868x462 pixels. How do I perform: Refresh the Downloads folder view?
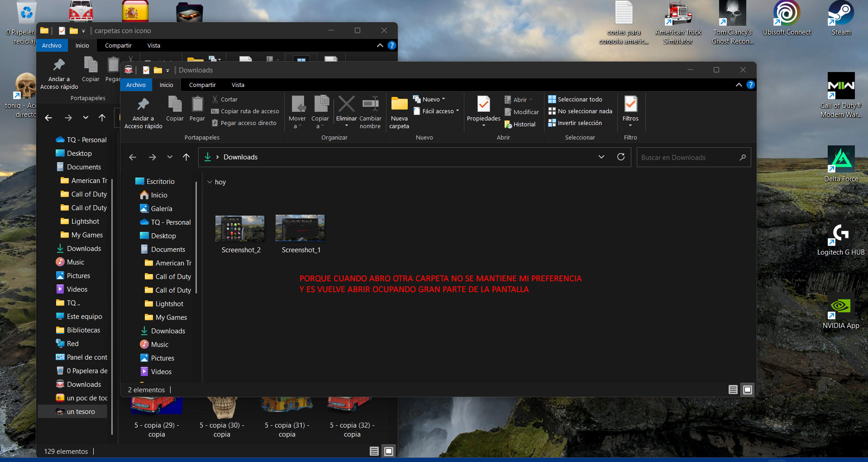pos(621,157)
